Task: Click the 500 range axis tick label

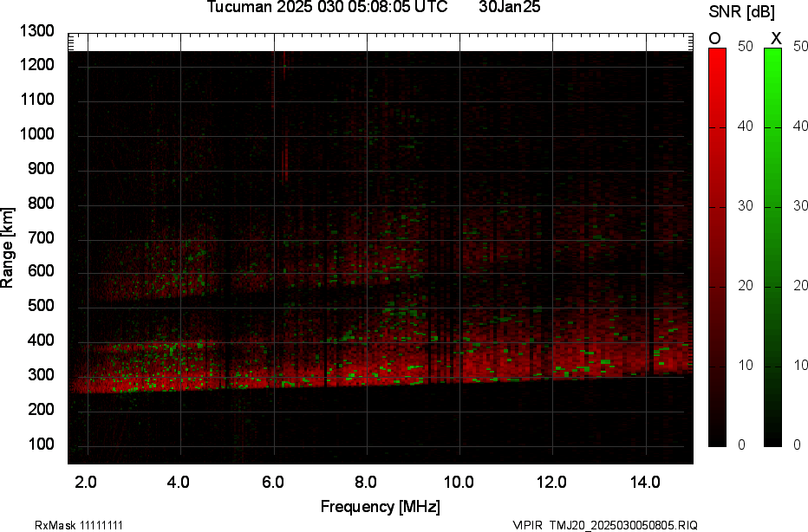Action: [x=41, y=307]
